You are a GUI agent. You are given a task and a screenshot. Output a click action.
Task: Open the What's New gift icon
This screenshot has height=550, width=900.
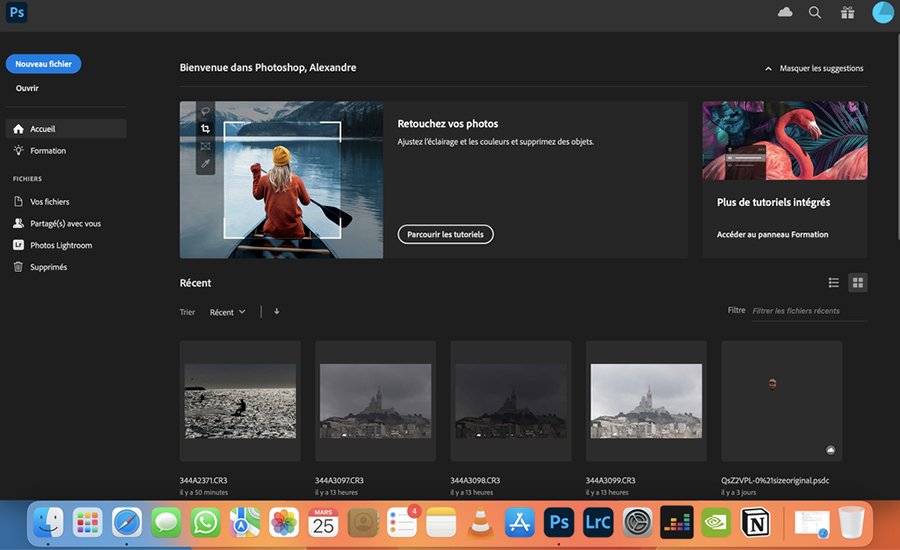tap(847, 13)
